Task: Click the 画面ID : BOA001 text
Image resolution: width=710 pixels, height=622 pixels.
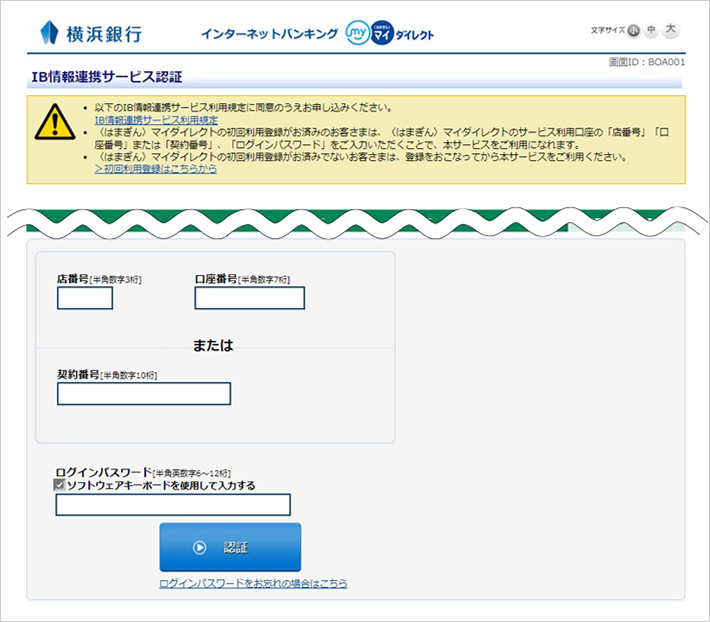Action: [647, 62]
